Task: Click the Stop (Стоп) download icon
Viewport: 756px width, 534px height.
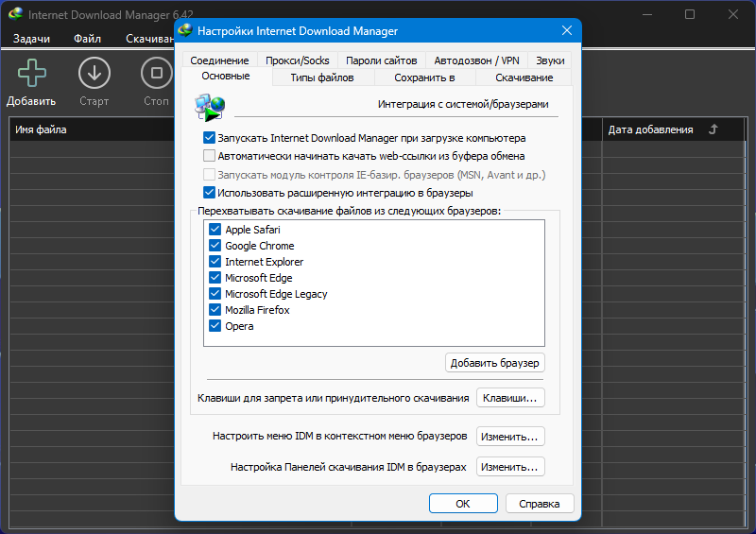Action: 156,73
